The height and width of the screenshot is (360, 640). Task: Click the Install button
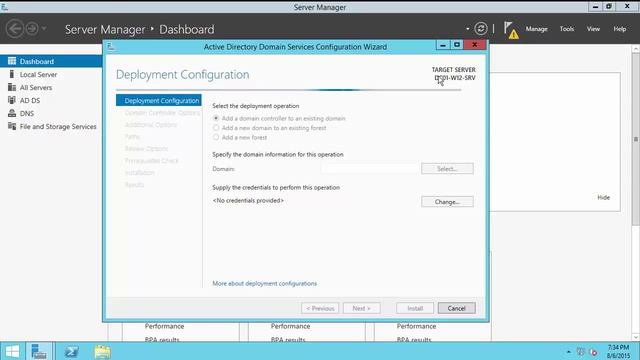[x=415, y=308]
